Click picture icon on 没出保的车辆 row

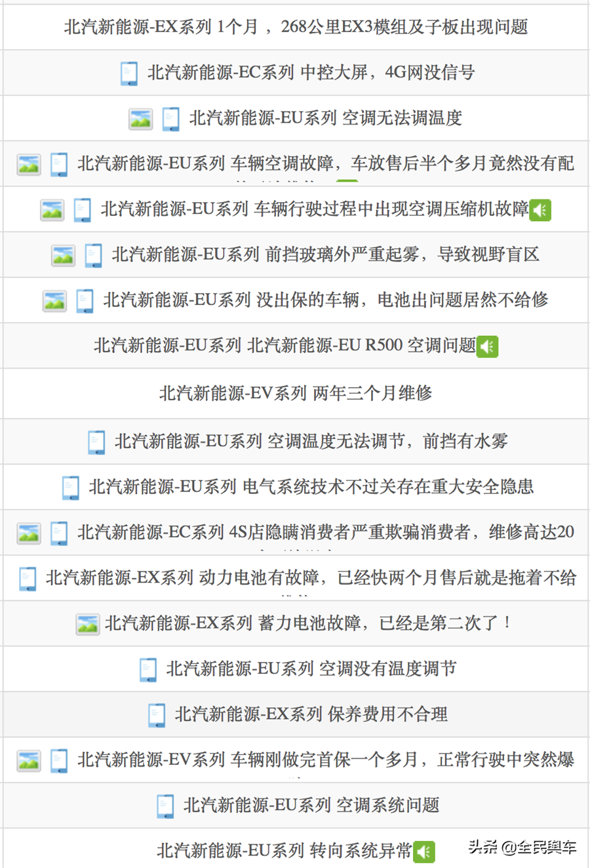[54, 301]
